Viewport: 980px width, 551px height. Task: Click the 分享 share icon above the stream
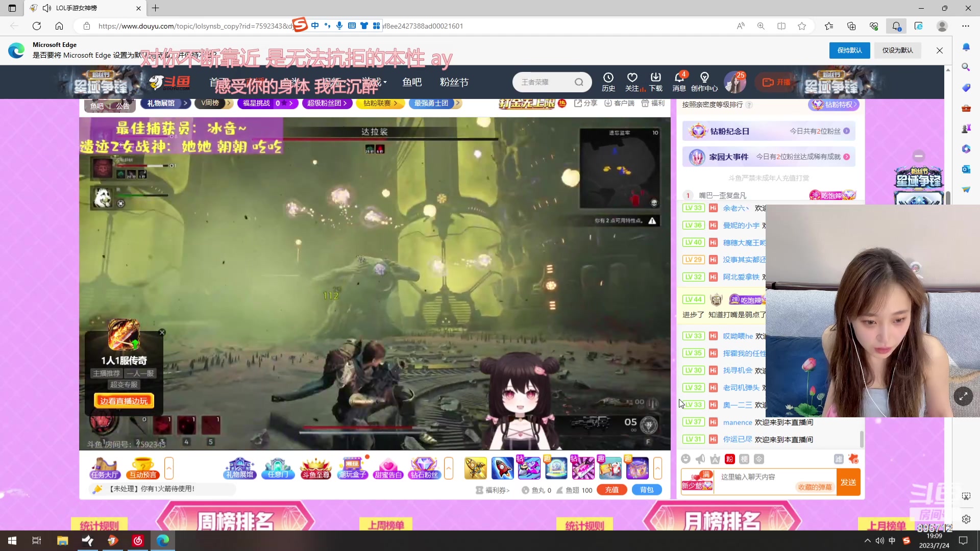click(585, 103)
